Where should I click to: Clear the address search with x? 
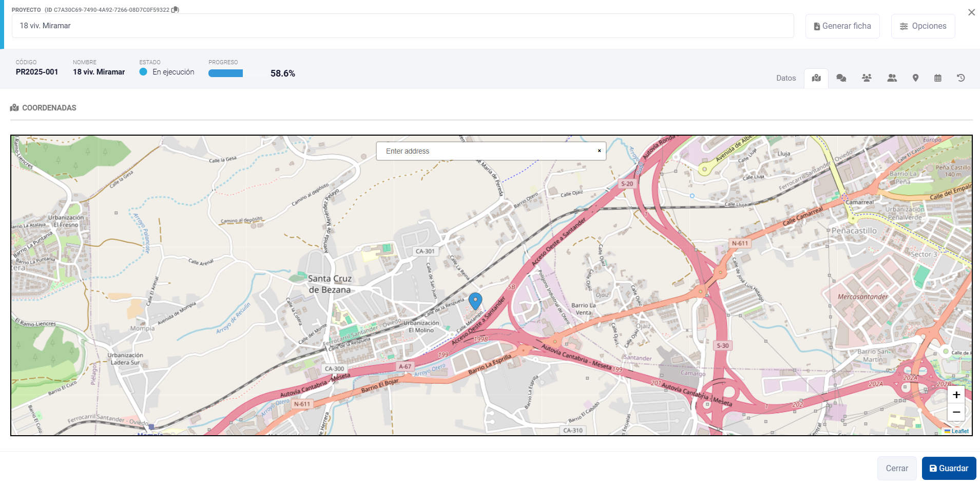tap(599, 151)
